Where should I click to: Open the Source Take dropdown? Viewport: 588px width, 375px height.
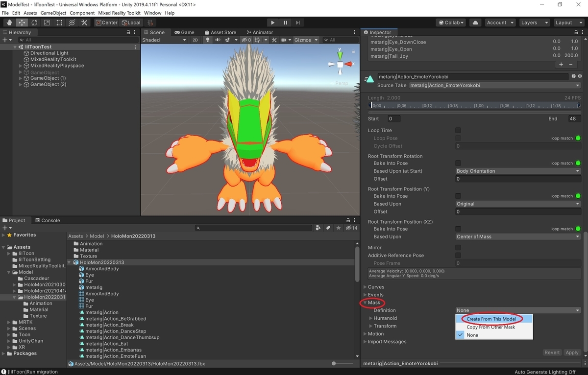(x=495, y=85)
